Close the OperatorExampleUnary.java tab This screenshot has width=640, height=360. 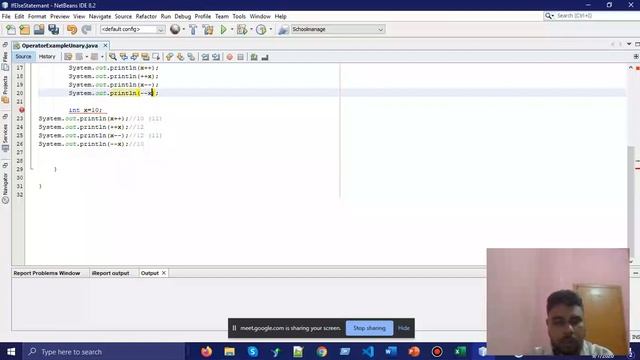105,45
